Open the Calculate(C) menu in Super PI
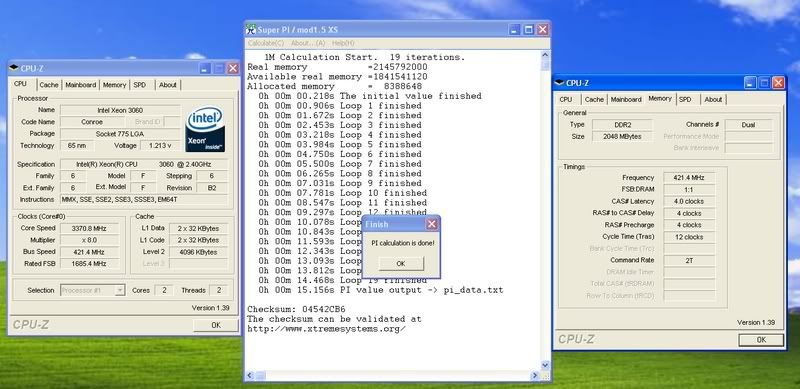Viewport: 800px width, 389px height. [265, 43]
